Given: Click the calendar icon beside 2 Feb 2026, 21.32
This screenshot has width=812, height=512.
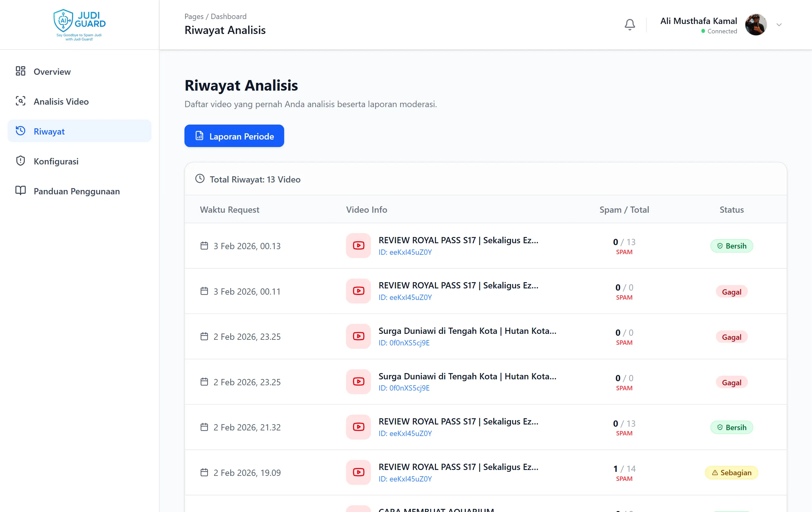Looking at the screenshot, I should [x=204, y=427].
